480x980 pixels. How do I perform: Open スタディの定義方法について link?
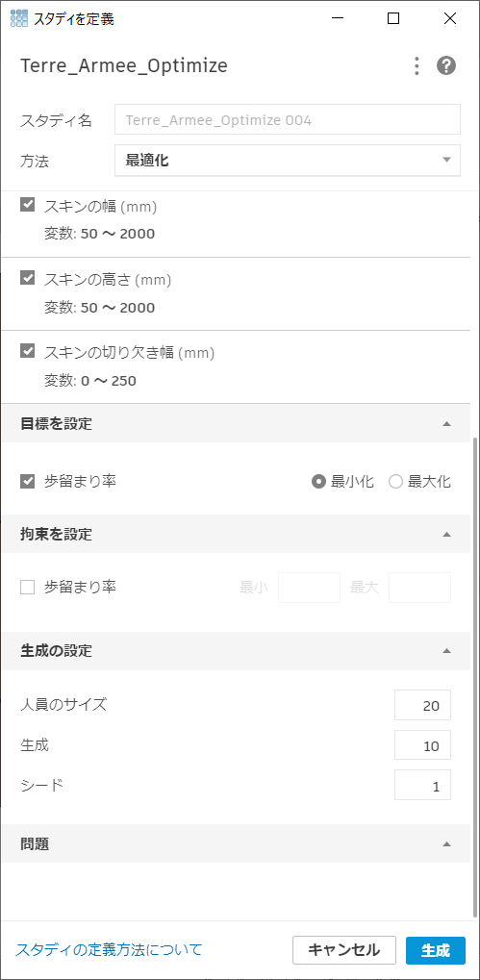click(109, 950)
